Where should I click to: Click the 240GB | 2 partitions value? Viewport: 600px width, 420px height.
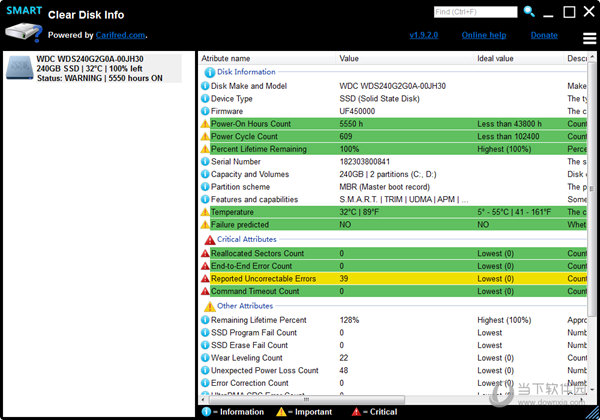pyautogui.click(x=388, y=174)
